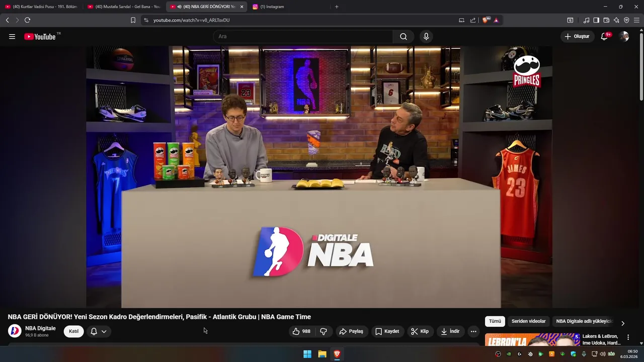Open the cast/install icon in address bar
644x362 pixels.
pyautogui.click(x=461, y=20)
